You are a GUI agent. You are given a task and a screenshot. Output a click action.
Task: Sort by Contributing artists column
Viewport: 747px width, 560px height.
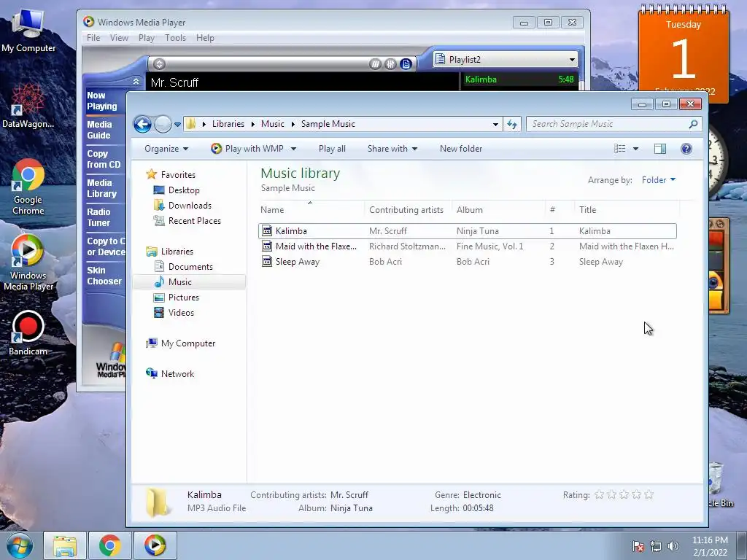click(408, 209)
